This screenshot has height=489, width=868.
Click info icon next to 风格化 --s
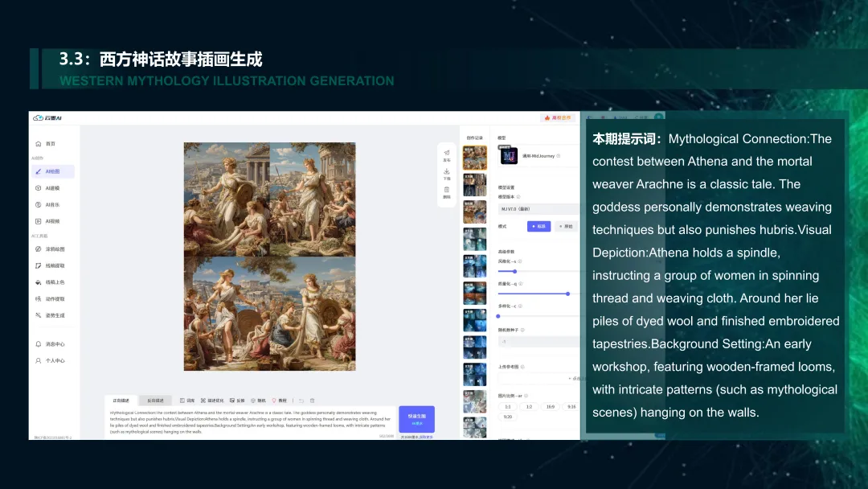coord(520,261)
